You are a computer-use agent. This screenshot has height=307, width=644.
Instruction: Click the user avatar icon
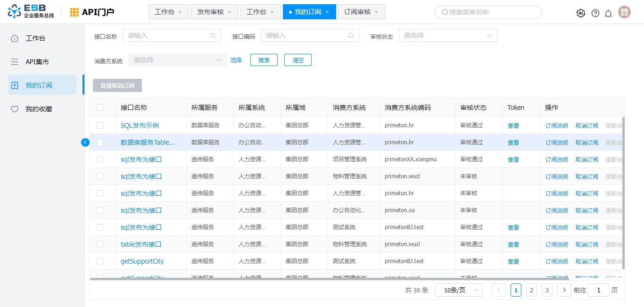click(x=625, y=12)
